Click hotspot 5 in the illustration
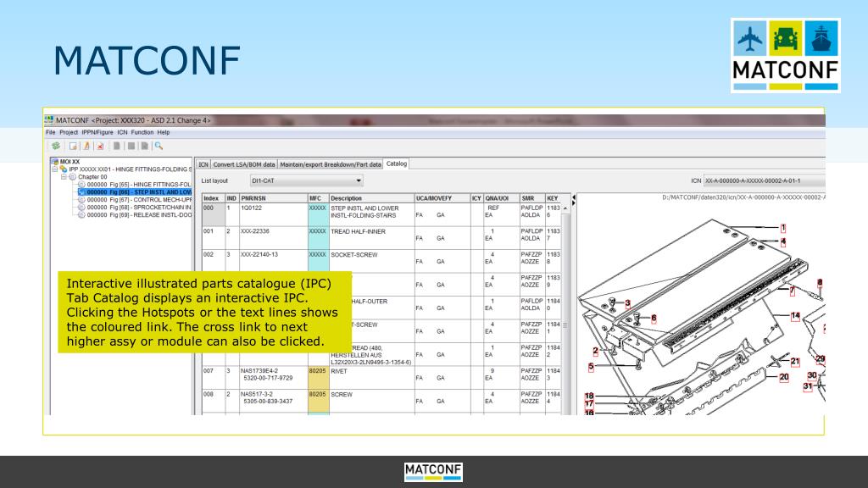 pyautogui.click(x=591, y=366)
